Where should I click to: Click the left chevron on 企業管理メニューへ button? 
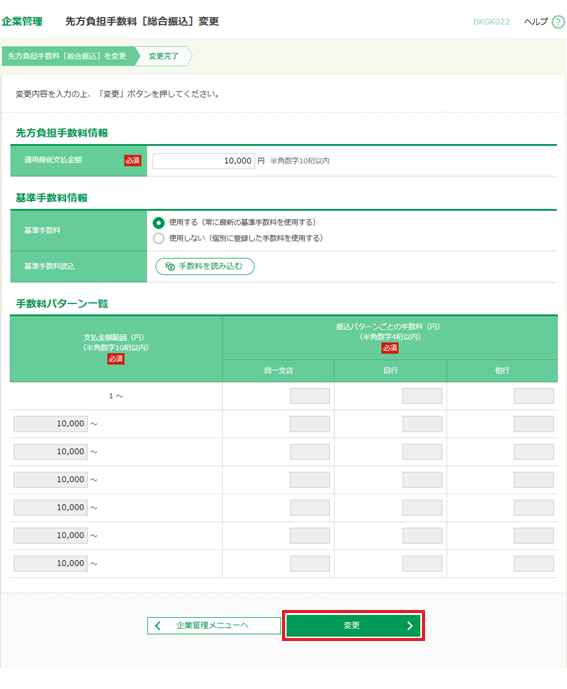pos(158,625)
